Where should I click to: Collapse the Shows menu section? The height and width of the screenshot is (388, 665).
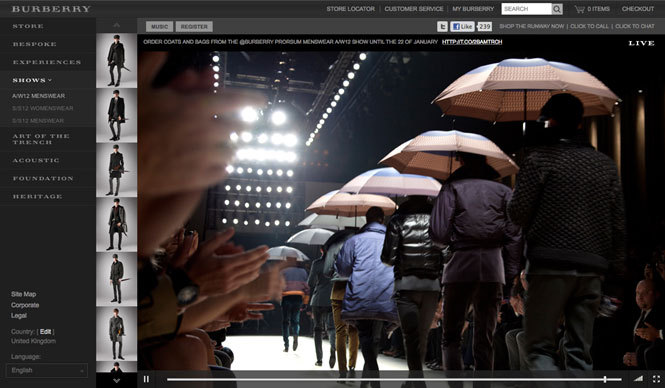(x=32, y=80)
